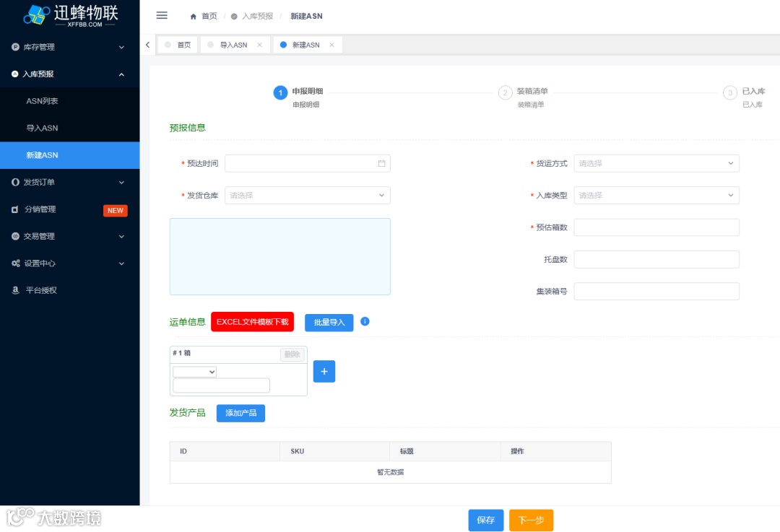The image size is (780, 532).
Task: Open 平台授权 in the sidebar
Action: pyautogui.click(x=69, y=290)
